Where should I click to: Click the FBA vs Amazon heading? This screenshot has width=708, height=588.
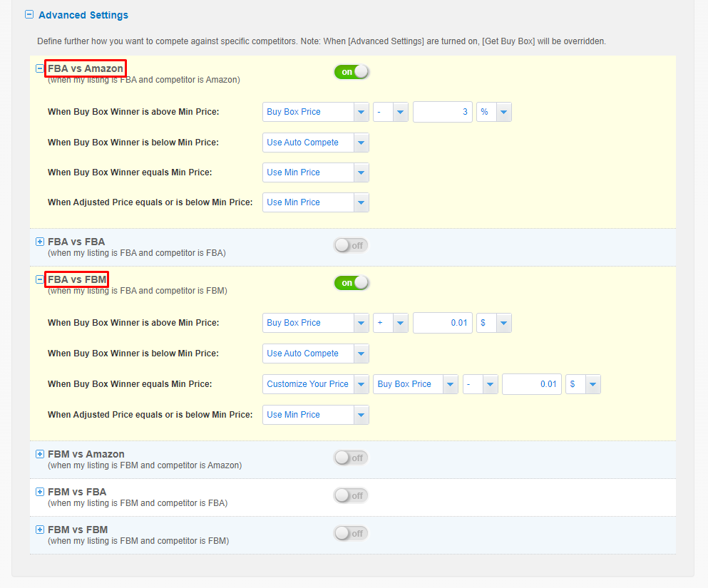tap(86, 68)
